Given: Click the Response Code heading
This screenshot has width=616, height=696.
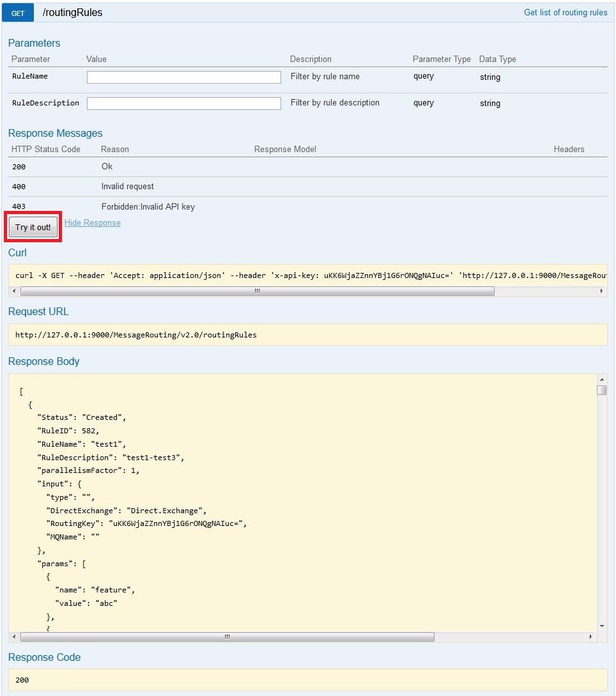Looking at the screenshot, I should [x=44, y=658].
